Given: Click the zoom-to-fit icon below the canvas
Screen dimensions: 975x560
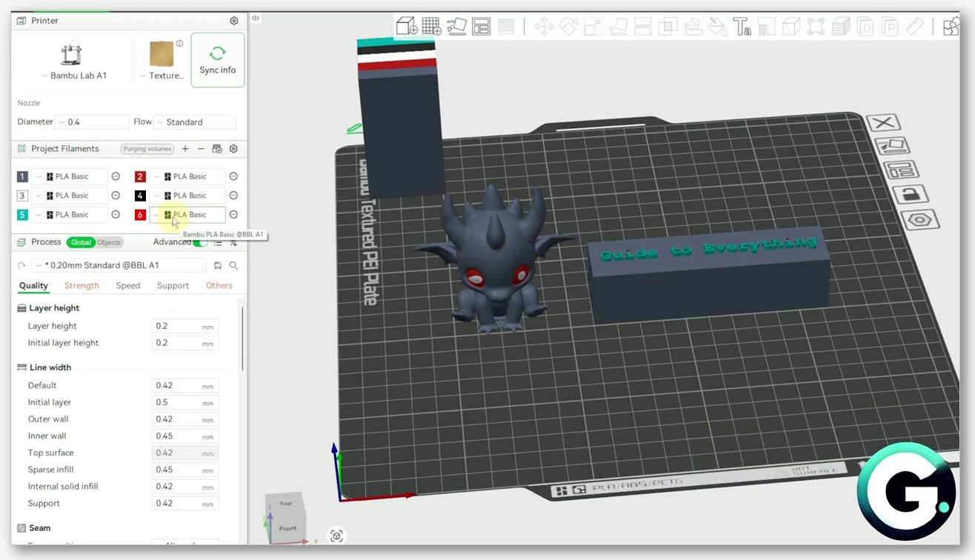Looking at the screenshot, I should 337,536.
